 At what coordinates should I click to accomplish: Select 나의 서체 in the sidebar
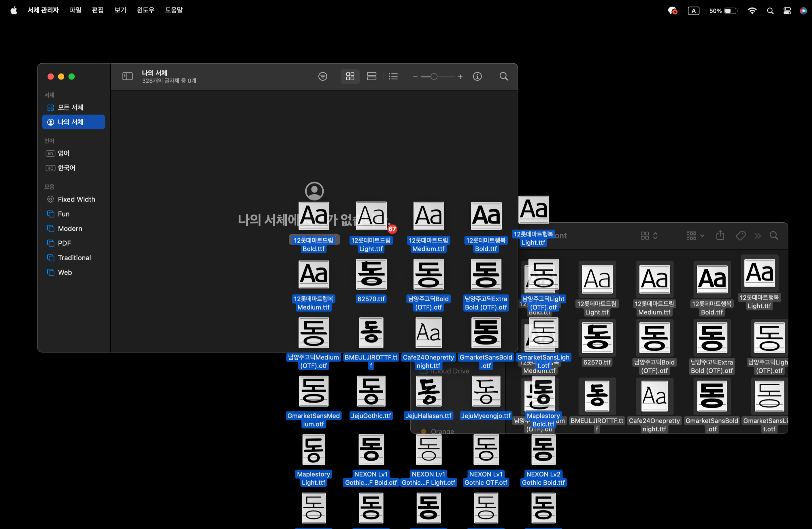(x=73, y=122)
